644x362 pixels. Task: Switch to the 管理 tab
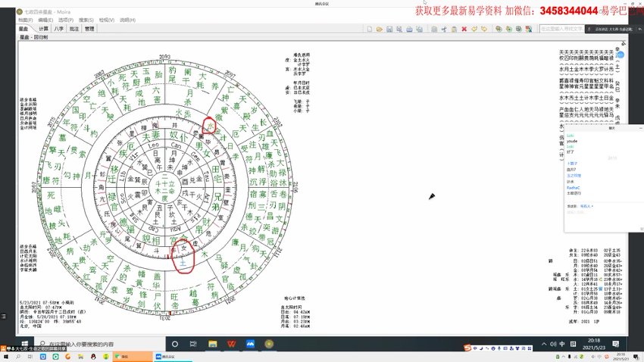89,29
